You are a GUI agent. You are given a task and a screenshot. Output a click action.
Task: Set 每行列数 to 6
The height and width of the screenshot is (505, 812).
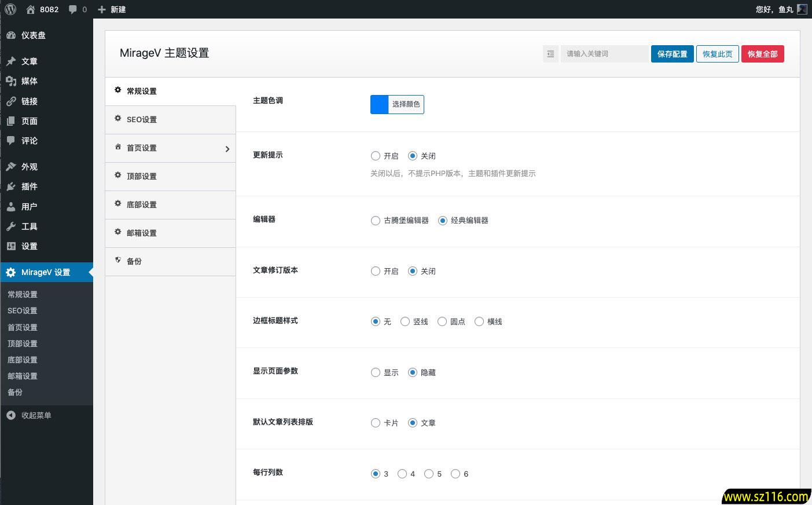click(455, 474)
